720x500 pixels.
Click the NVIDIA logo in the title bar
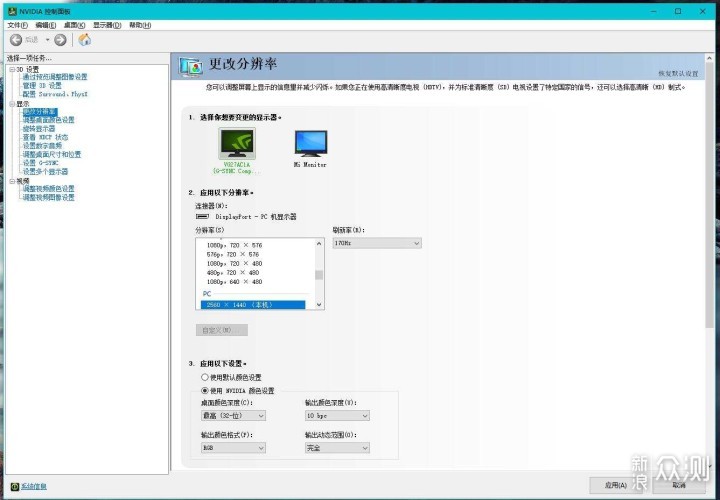12,11
